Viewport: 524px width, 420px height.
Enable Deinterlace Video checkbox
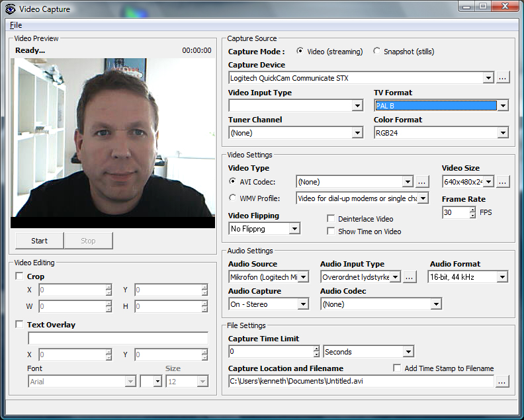tap(331, 219)
